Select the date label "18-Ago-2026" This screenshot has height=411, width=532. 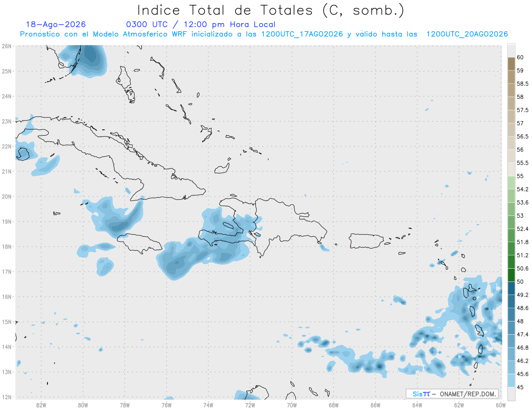click(x=56, y=24)
